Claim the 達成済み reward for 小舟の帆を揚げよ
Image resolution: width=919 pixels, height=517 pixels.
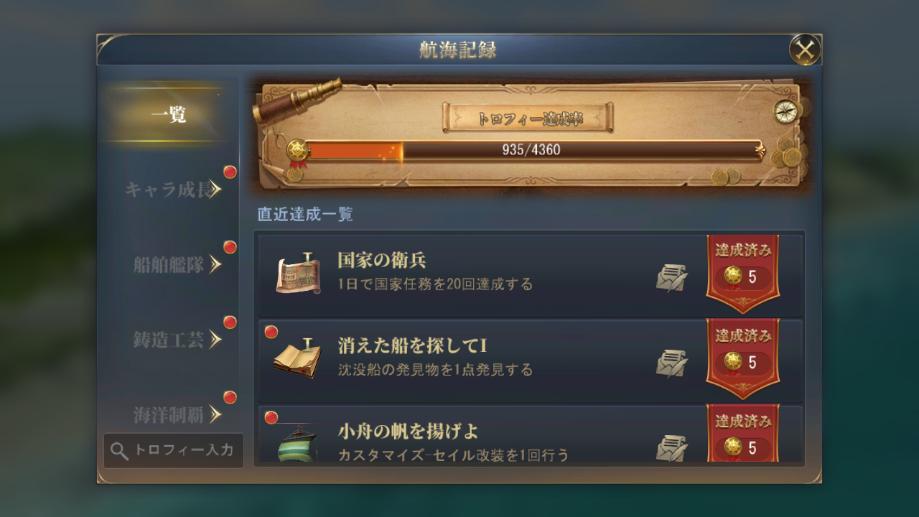(743, 434)
